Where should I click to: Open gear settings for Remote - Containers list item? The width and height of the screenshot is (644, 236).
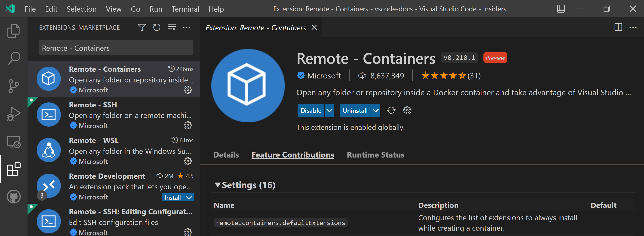tap(188, 90)
